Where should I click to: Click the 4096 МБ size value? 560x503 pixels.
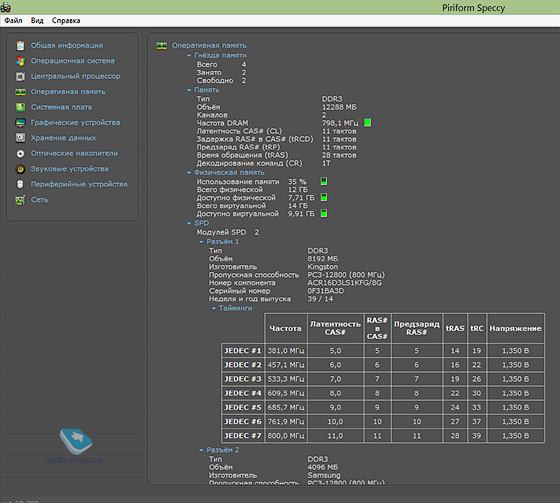[x=322, y=467]
